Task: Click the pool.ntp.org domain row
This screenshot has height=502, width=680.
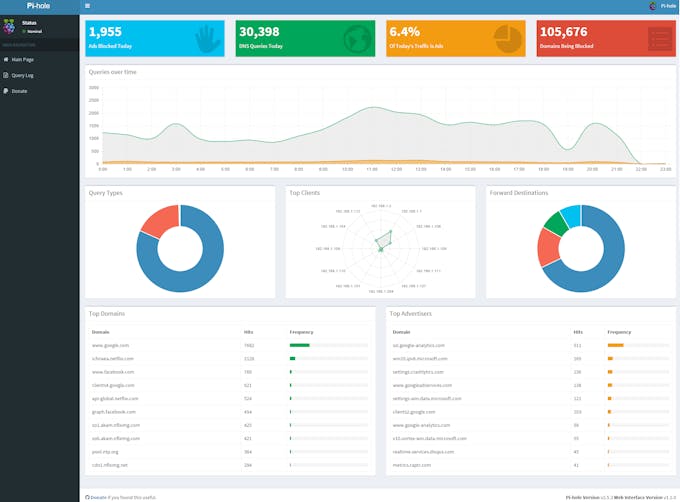Action: tap(230, 452)
